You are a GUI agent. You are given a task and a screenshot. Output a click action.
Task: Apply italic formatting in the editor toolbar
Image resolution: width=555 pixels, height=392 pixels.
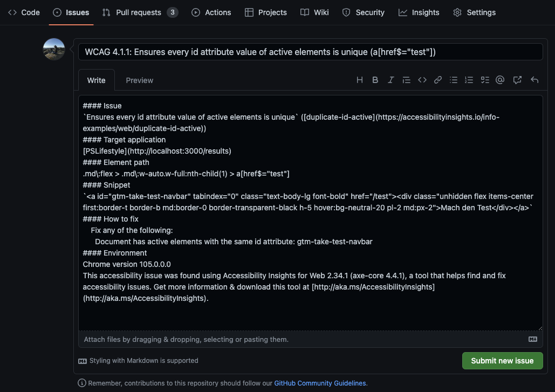coord(390,80)
